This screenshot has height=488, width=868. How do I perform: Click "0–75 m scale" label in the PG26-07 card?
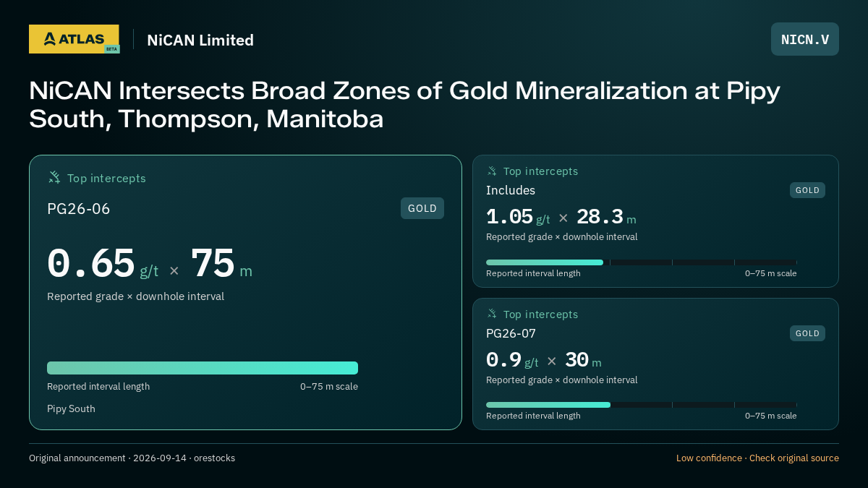(771, 416)
